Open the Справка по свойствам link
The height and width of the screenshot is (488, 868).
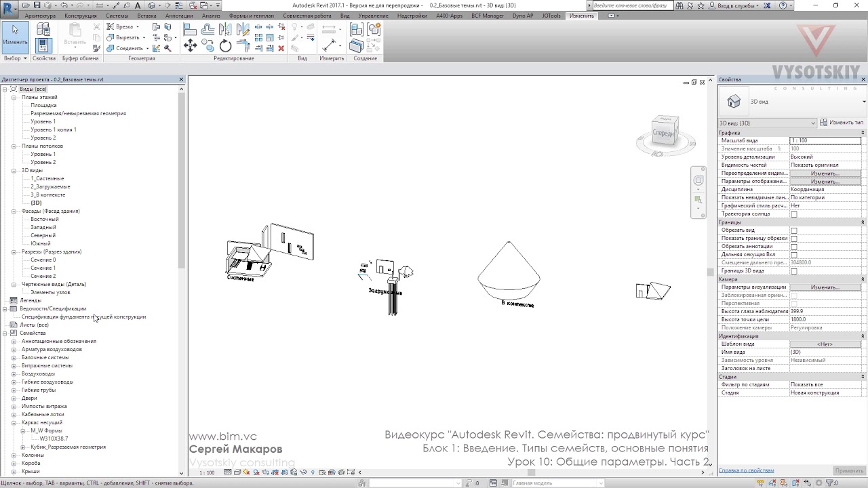(x=746, y=470)
